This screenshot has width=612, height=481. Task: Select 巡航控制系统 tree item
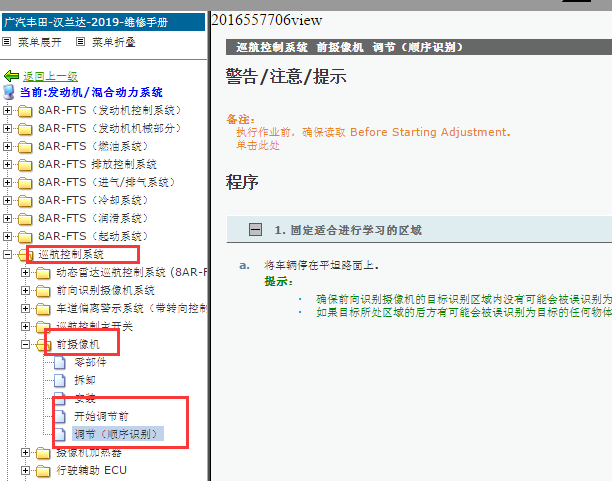point(71,255)
